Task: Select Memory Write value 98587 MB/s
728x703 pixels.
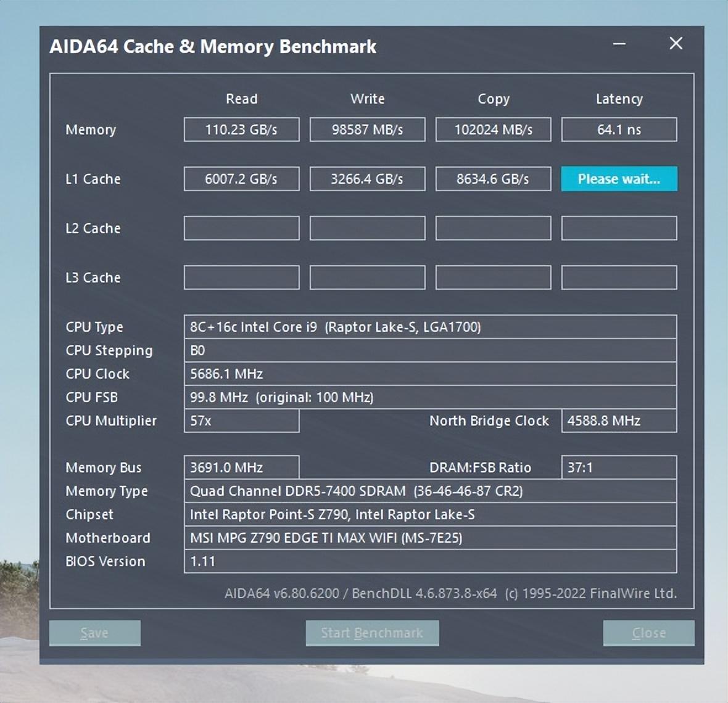Action: tap(367, 129)
